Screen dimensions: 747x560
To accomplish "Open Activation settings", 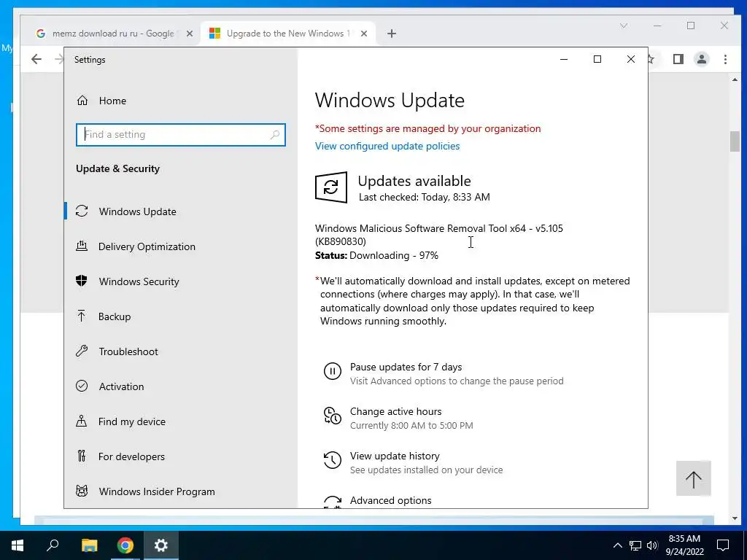I will pyautogui.click(x=121, y=386).
